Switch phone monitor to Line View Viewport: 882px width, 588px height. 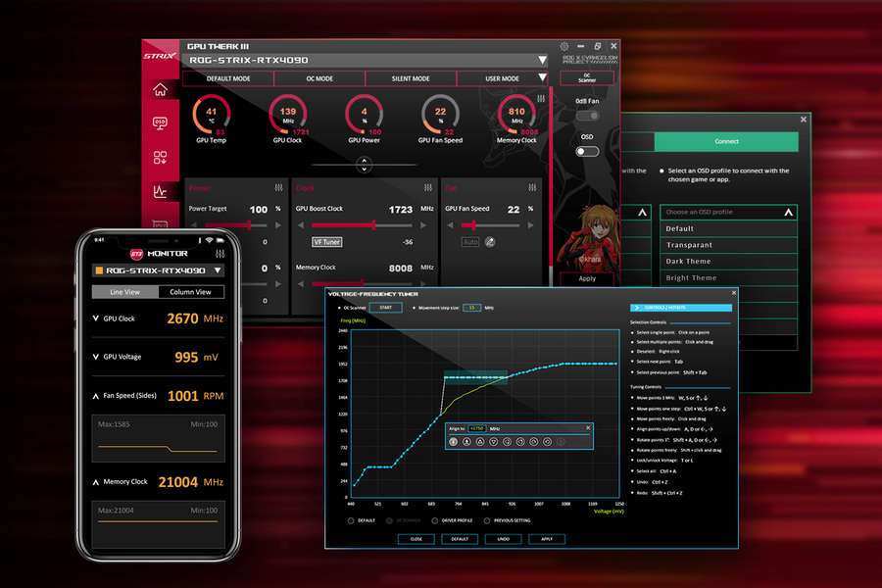pyautogui.click(x=124, y=292)
